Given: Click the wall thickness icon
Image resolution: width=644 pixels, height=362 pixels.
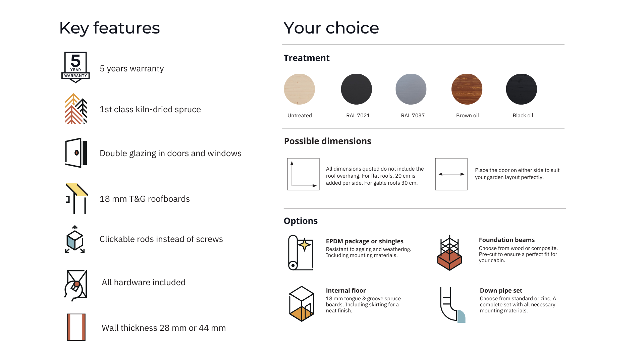Looking at the screenshot, I should pos(76,327).
